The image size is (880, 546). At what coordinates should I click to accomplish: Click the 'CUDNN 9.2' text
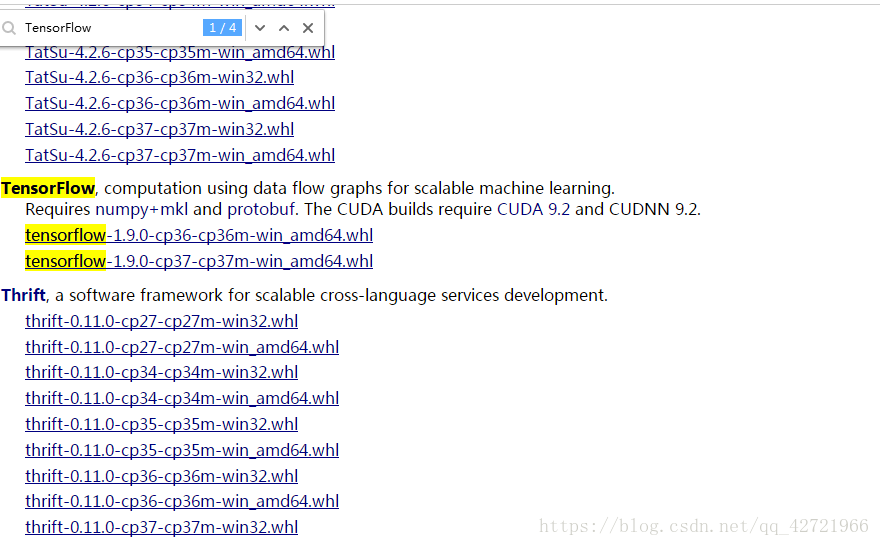pyautogui.click(x=653, y=209)
